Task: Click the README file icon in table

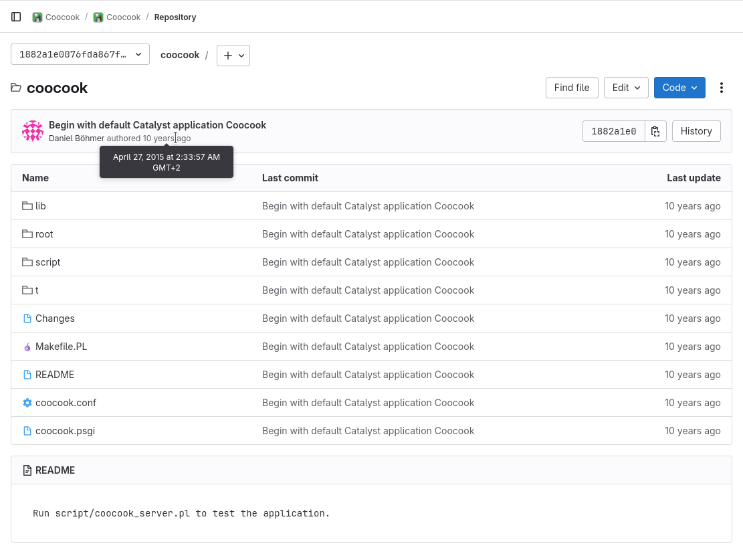Action: tap(27, 375)
